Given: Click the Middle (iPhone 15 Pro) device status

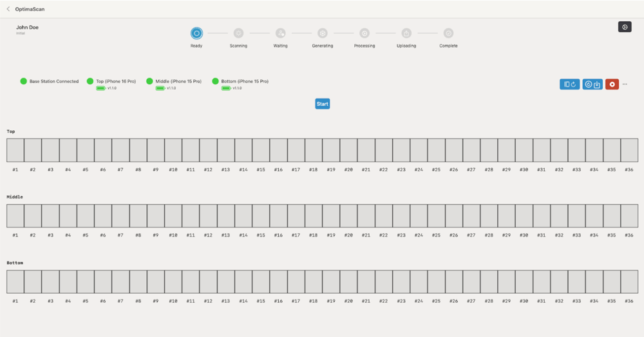Looking at the screenshot, I should coord(174,81).
